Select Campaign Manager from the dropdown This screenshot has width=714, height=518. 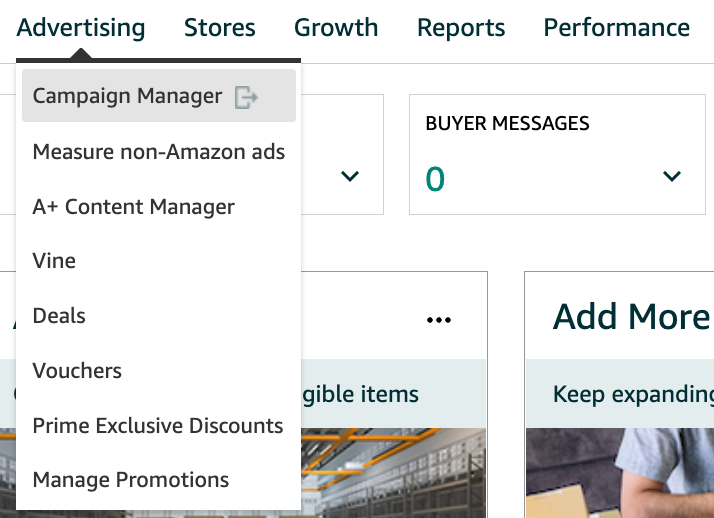coord(159,96)
